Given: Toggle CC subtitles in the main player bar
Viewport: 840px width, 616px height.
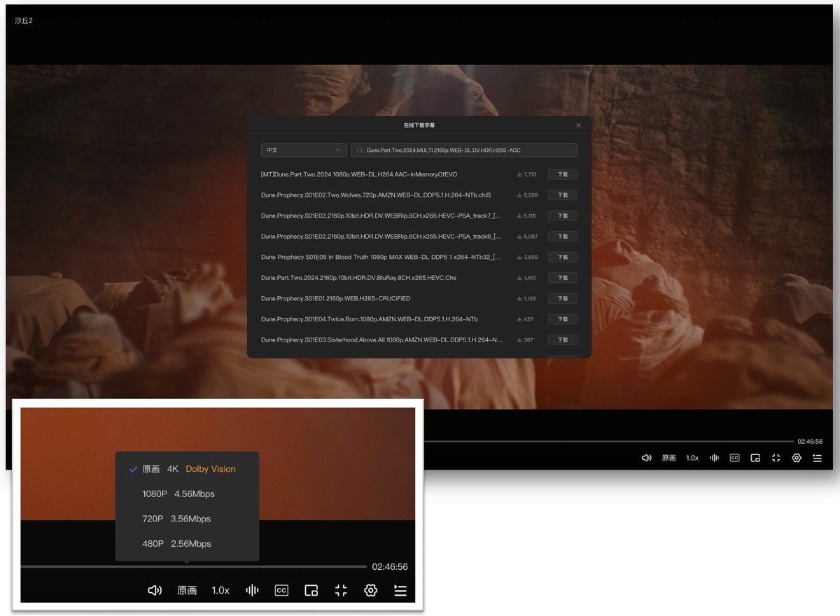Looking at the screenshot, I should click(734, 458).
